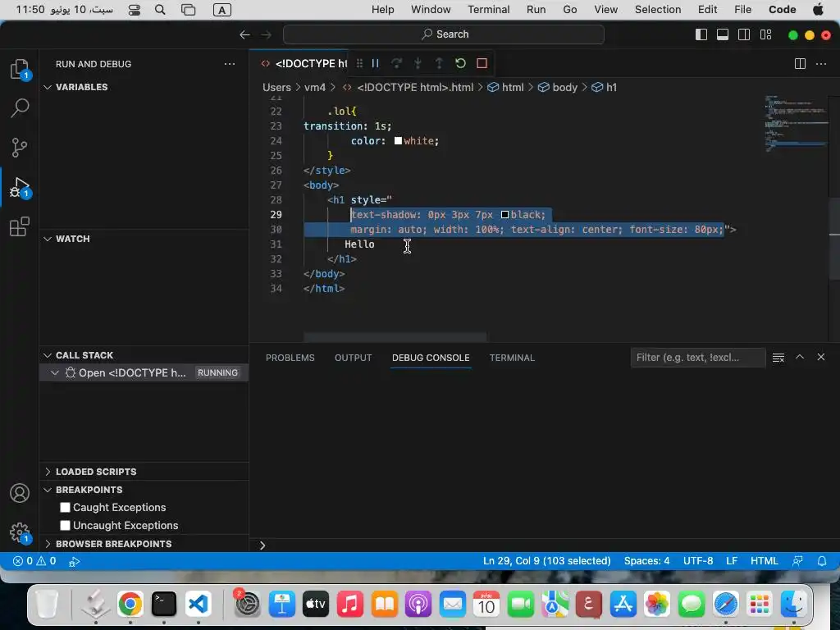Open Customize Layout icon

[x=765, y=34]
